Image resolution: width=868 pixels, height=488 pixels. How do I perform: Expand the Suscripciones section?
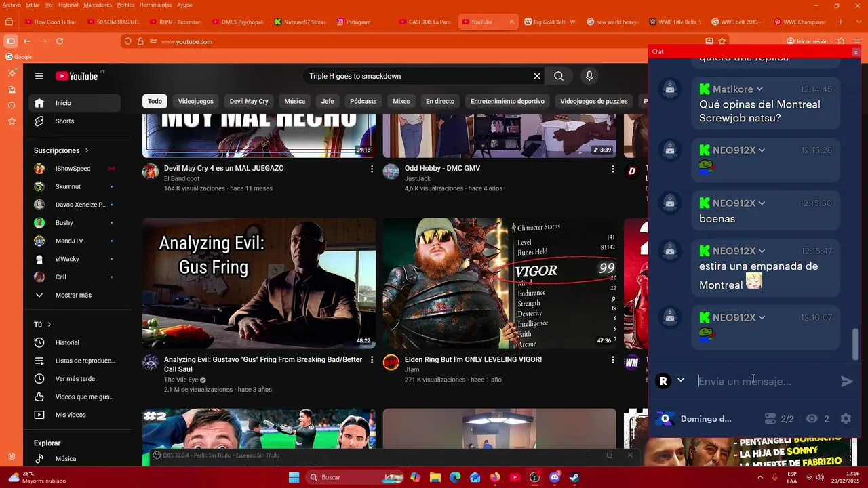[x=62, y=150]
